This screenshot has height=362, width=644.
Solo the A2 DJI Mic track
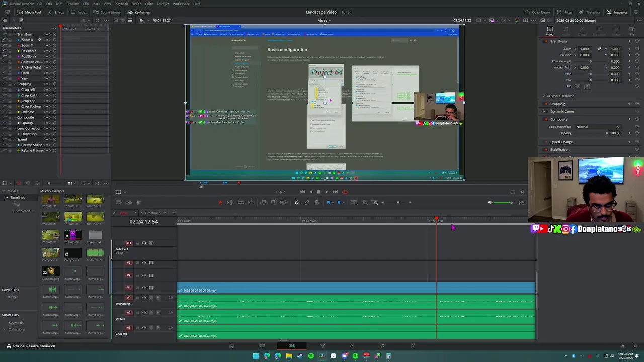151,312
